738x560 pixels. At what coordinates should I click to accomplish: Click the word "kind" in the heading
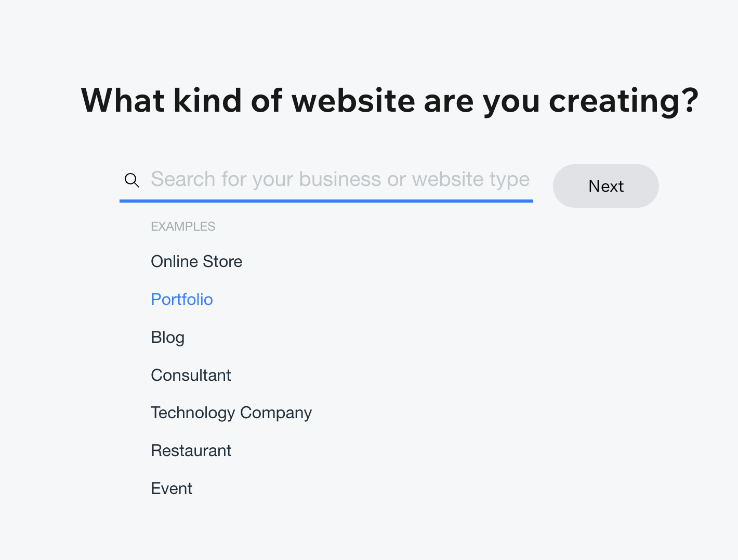(207, 100)
